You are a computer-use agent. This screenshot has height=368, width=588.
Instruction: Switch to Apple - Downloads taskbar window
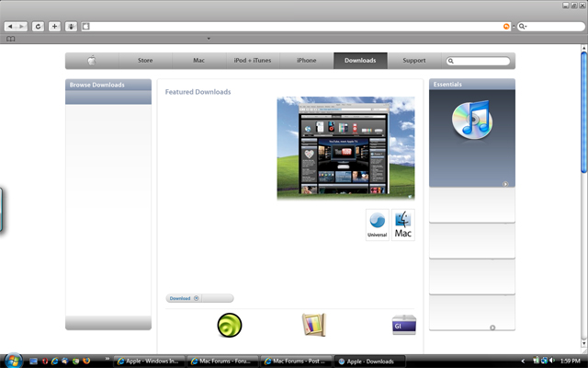coord(369,362)
